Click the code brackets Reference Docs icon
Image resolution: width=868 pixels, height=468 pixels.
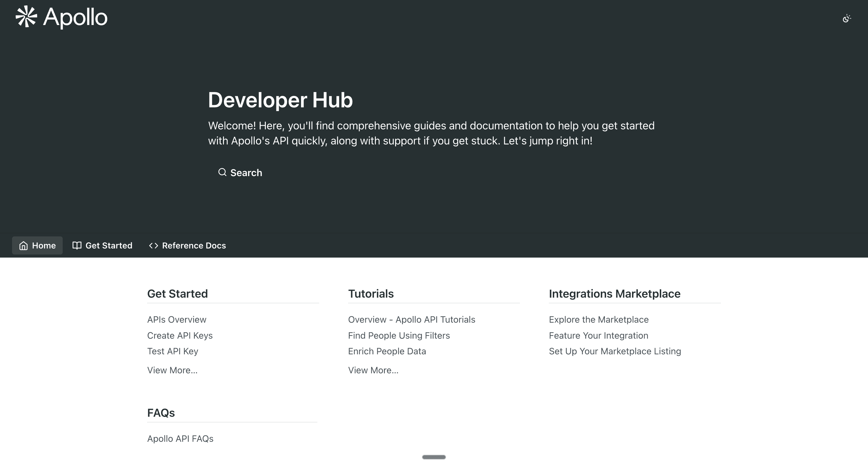coord(153,246)
